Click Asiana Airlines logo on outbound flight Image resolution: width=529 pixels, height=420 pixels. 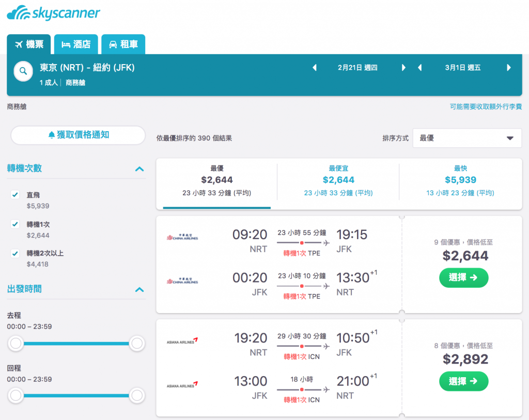[182, 341]
